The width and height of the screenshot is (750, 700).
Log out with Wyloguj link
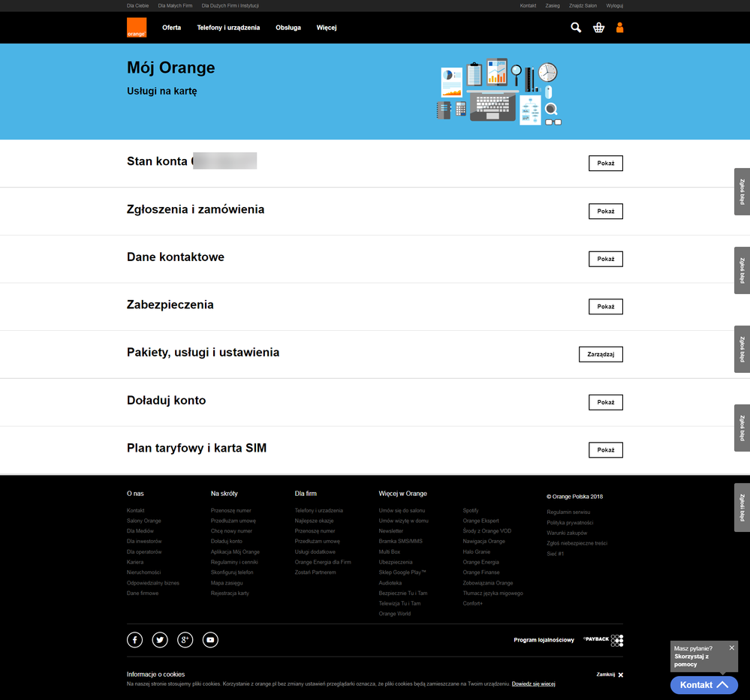pyautogui.click(x=614, y=6)
